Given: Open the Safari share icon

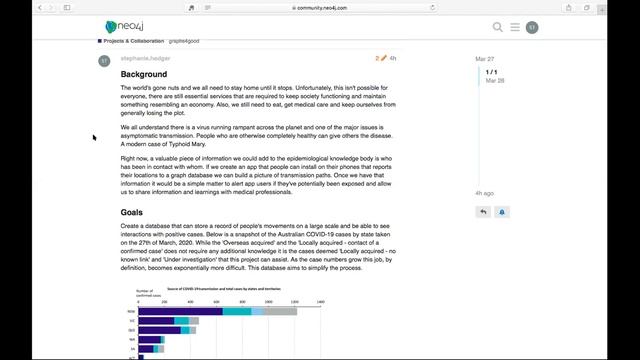Looking at the screenshot, I should (x=569, y=8).
